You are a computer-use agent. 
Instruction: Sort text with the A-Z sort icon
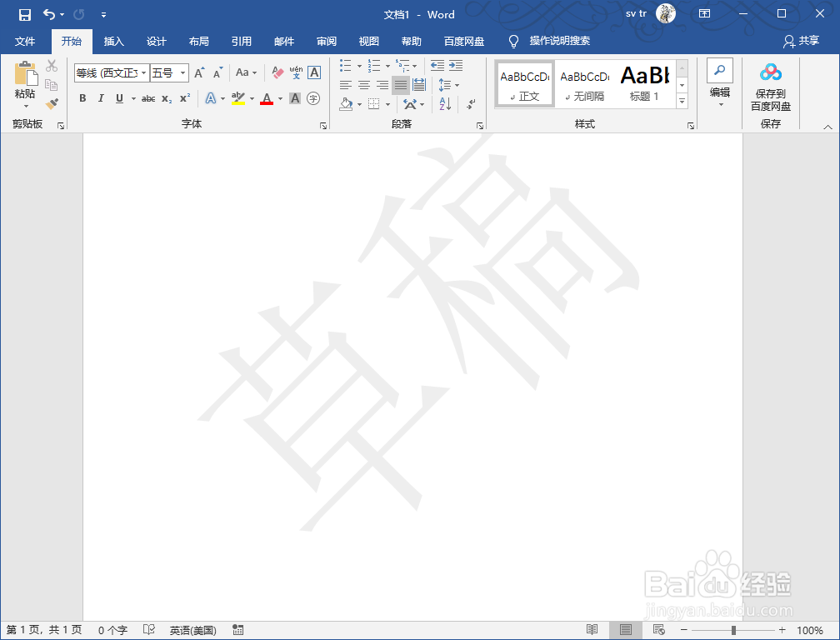445,104
